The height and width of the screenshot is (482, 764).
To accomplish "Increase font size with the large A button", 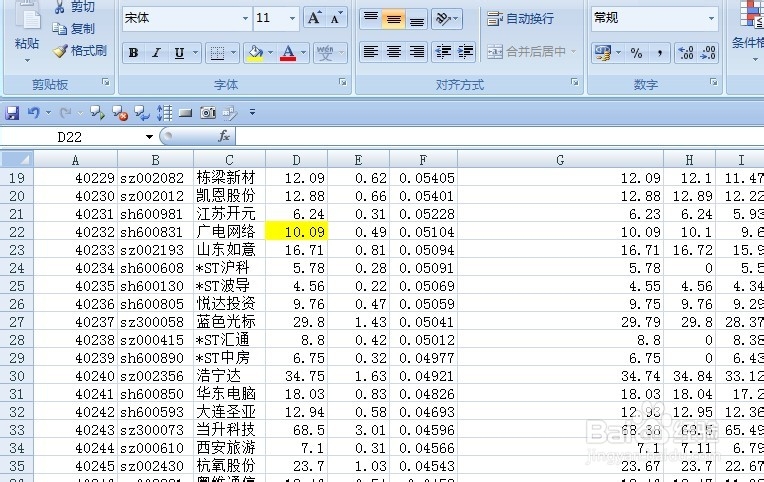I will point(314,19).
